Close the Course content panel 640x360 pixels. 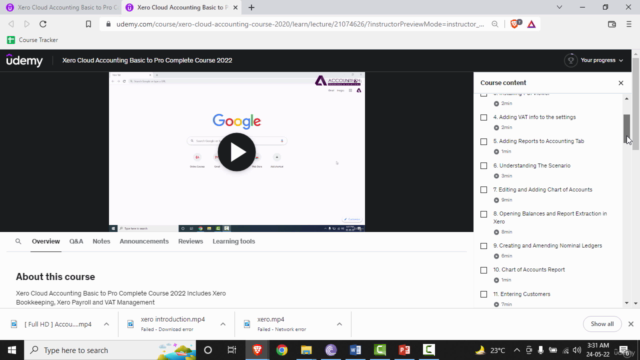[621, 83]
